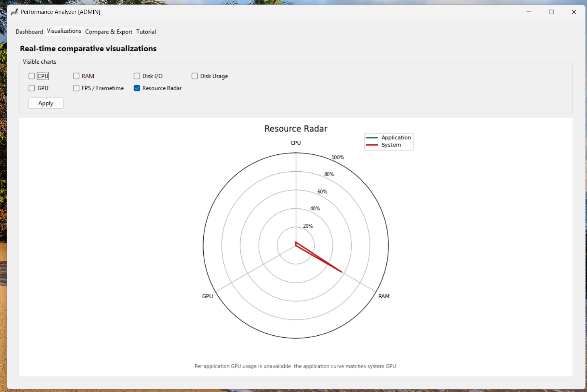Click the 60% ring label

pyautogui.click(x=322, y=192)
